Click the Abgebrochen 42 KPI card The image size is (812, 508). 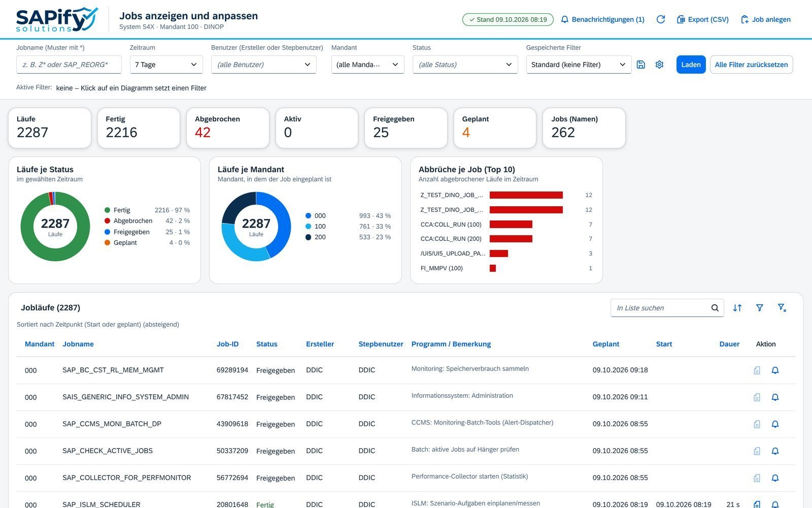[x=228, y=128]
